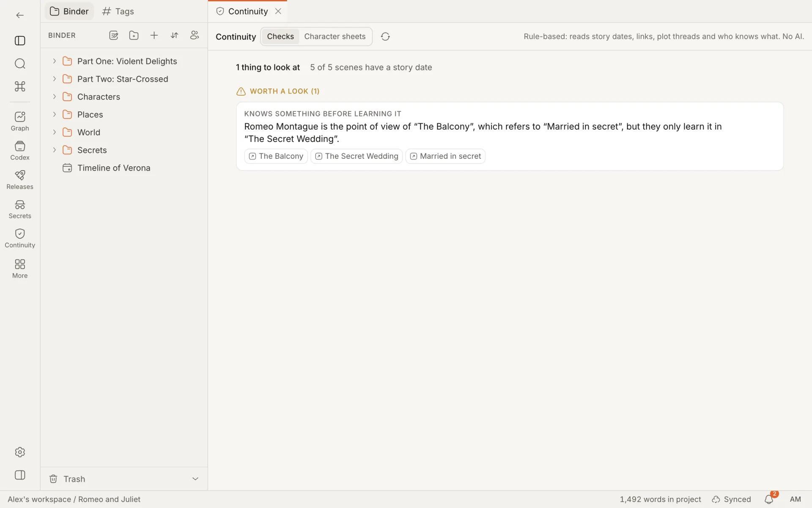Viewport: 812px width, 508px height.
Task: Select the Checks segment
Action: (280, 36)
